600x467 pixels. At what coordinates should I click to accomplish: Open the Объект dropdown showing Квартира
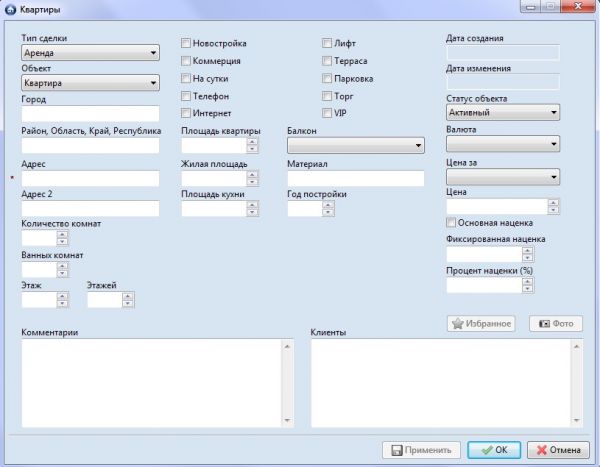click(90, 83)
